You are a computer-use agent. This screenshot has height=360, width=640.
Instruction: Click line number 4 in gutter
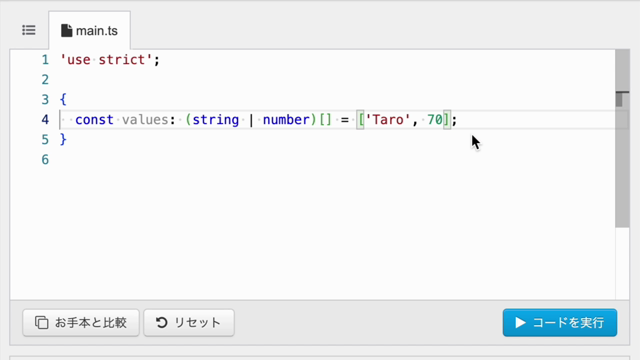click(45, 120)
